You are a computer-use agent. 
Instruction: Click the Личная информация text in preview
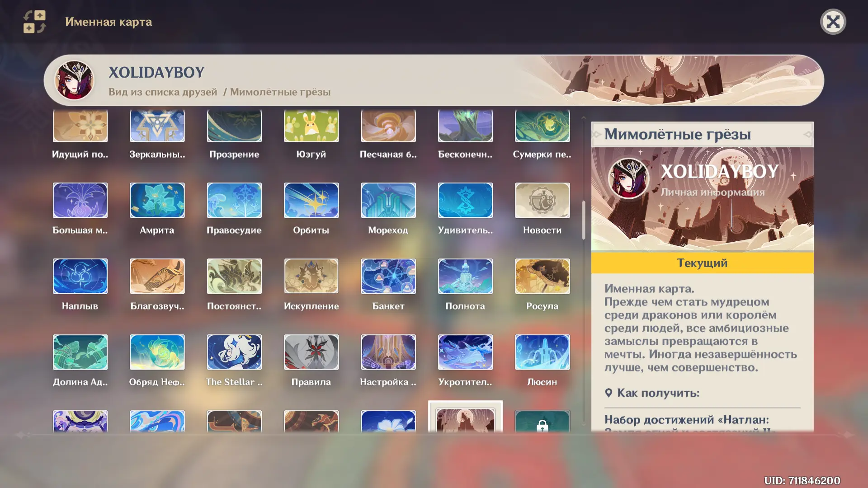point(712,192)
